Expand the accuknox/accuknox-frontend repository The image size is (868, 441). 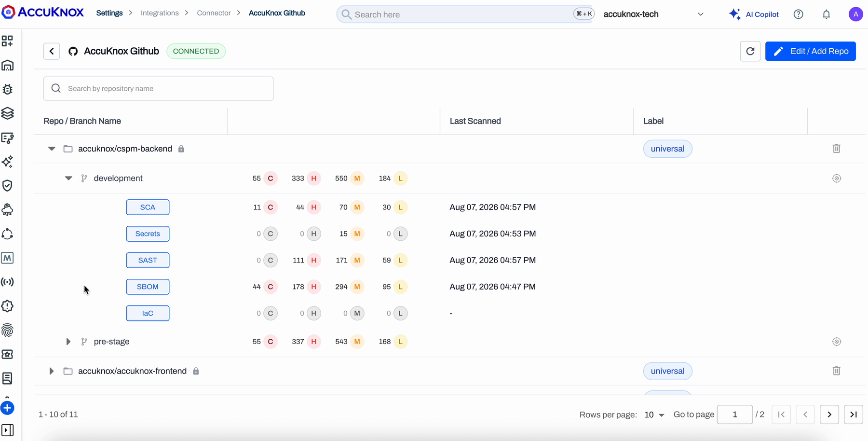tap(52, 371)
